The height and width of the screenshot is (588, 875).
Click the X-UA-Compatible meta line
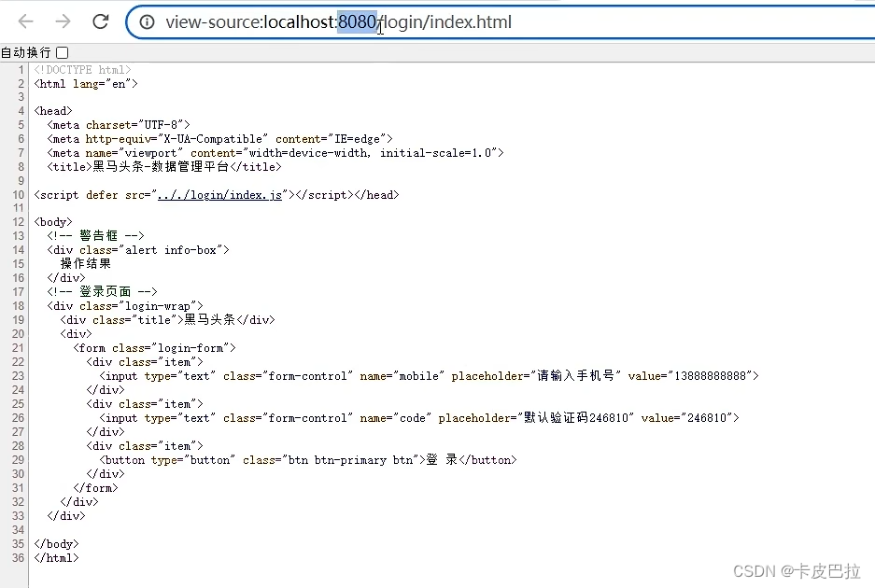tap(219, 139)
